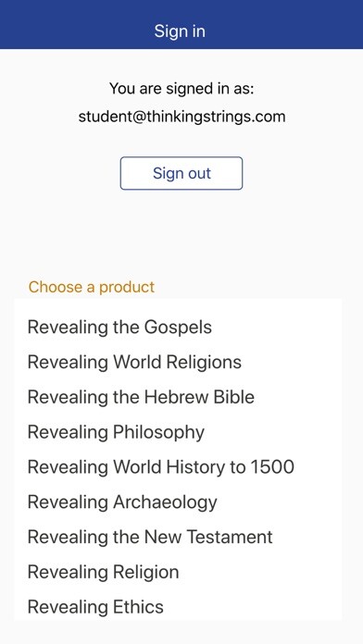Open Revealing the New Testament

pyautogui.click(x=178, y=537)
